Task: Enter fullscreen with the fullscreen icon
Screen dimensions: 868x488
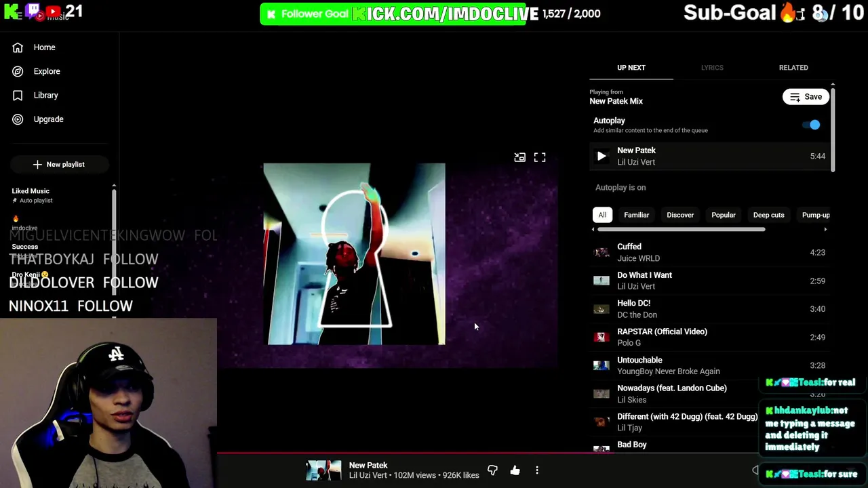Action: pos(540,157)
